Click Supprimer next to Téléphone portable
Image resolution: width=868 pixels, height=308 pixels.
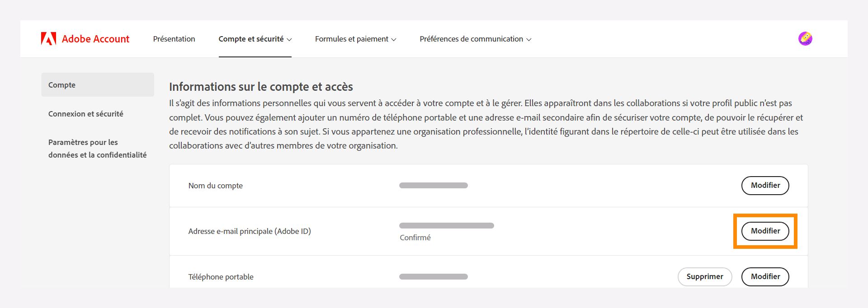point(704,276)
